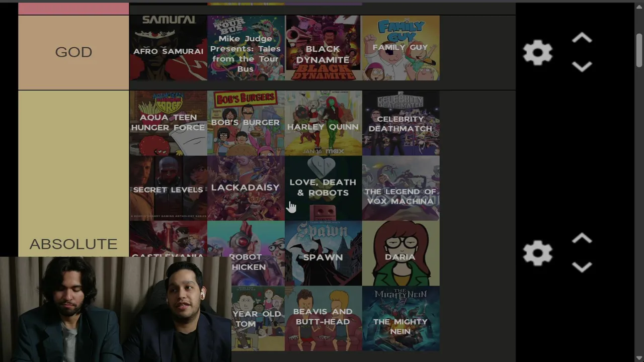Select the Afro Samurai tile
This screenshot has height=362, width=644.
point(168,48)
